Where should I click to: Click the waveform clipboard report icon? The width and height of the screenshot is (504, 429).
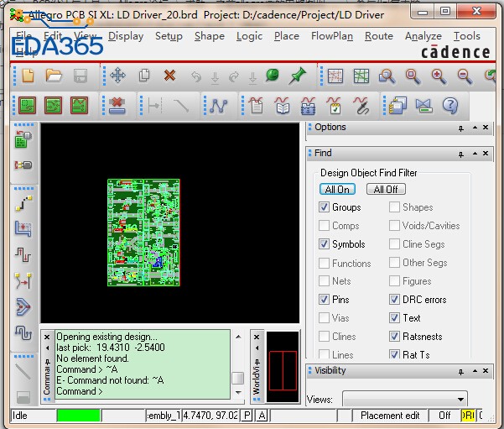[257, 105]
